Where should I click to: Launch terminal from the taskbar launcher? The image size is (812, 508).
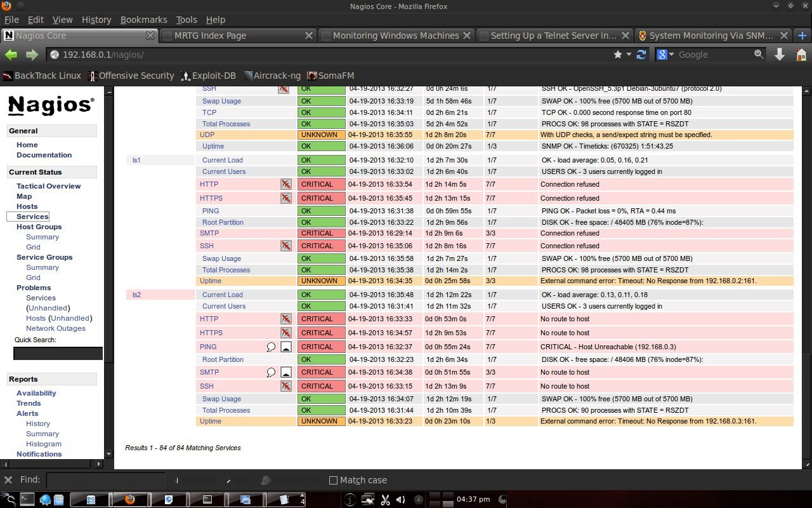tap(27, 500)
